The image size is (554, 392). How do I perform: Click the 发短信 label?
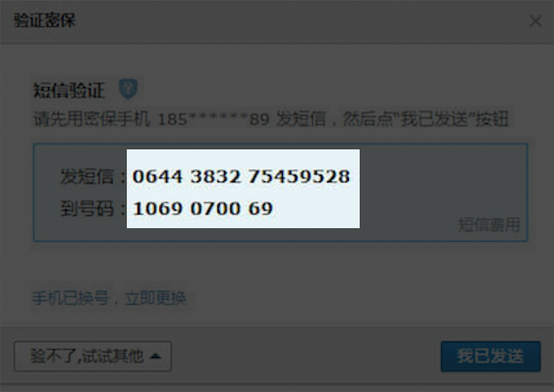point(87,177)
